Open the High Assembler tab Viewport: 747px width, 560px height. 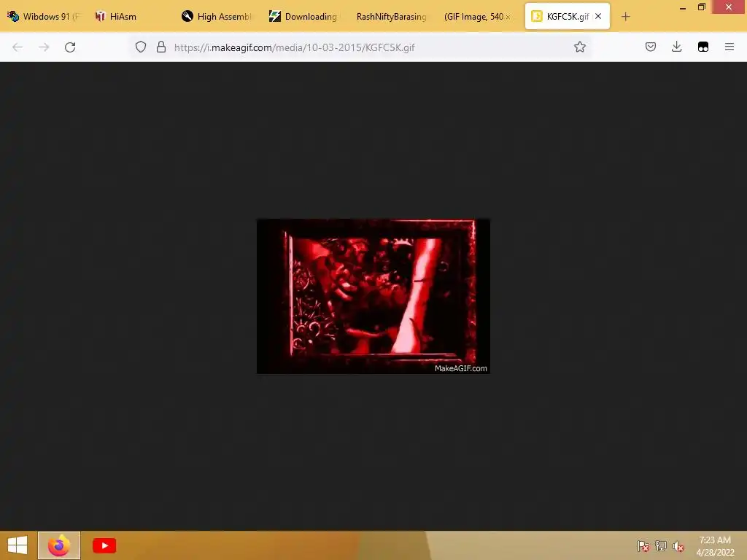coord(217,16)
